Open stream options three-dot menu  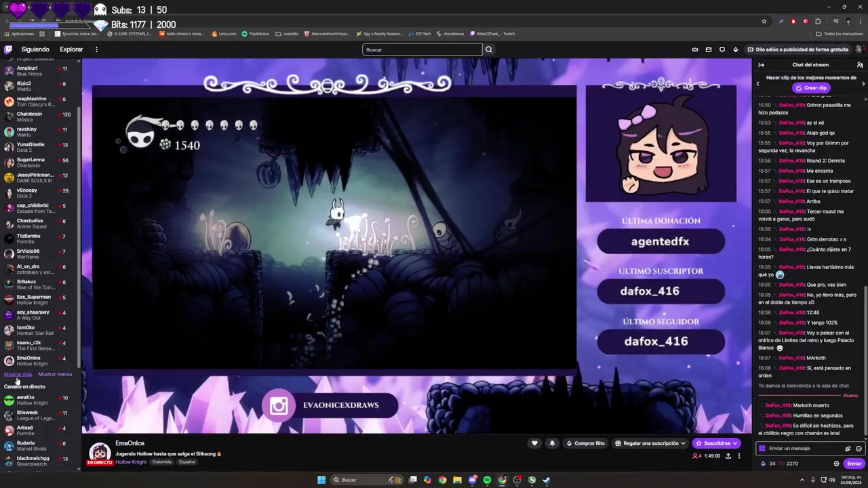pos(739,456)
